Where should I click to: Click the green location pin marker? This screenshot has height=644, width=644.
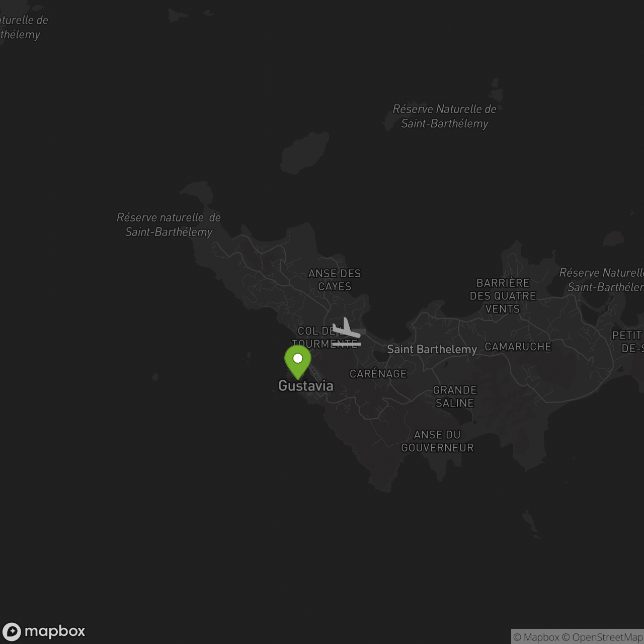click(x=298, y=362)
